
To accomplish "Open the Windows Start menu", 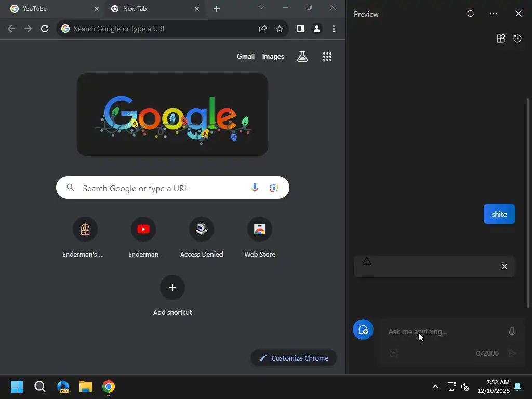I will (x=17, y=387).
